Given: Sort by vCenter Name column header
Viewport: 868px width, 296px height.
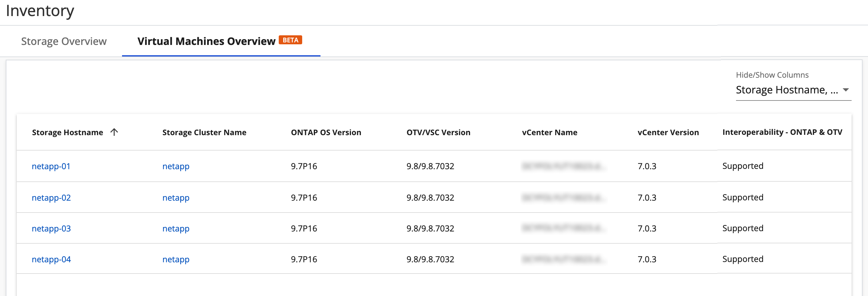Looking at the screenshot, I should pos(549,132).
